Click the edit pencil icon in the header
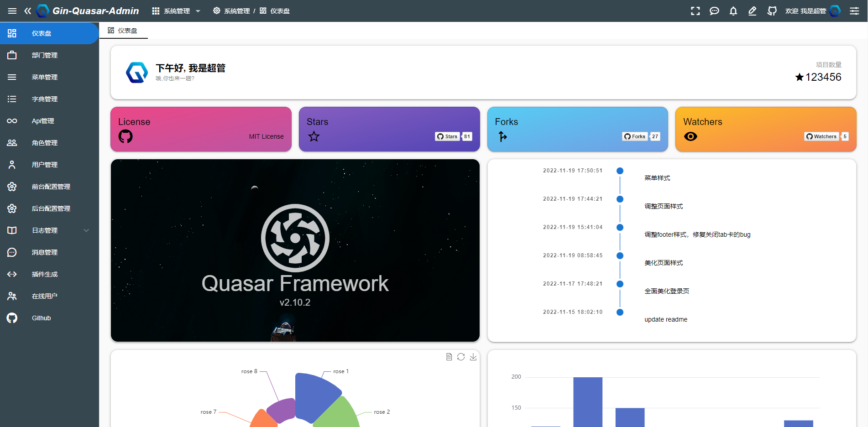Screen dimensions: 868x427 click(x=753, y=11)
